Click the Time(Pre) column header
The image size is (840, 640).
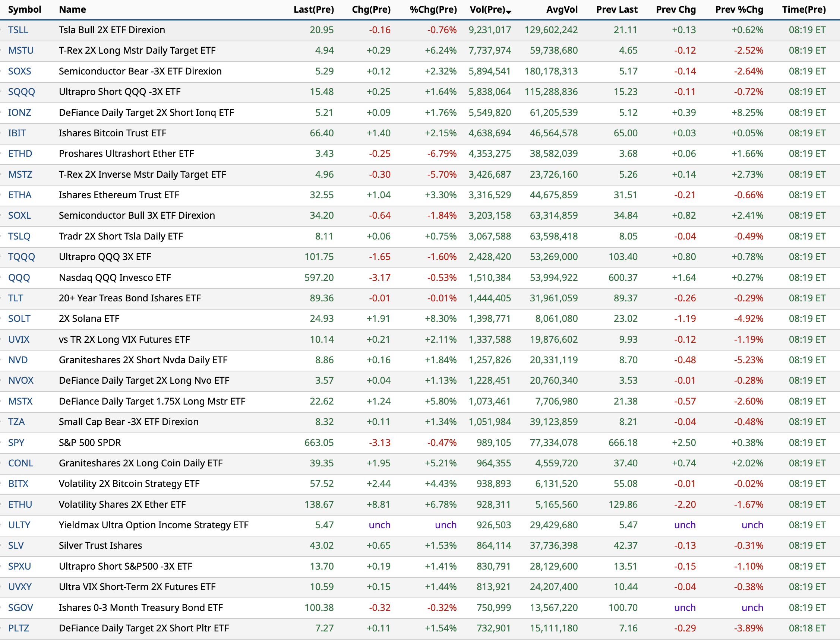pyautogui.click(x=803, y=10)
